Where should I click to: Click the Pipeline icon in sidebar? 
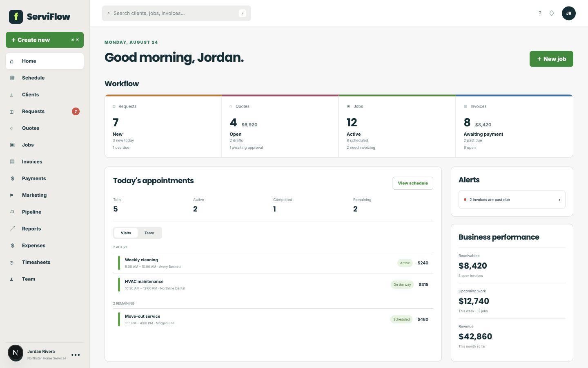12,212
